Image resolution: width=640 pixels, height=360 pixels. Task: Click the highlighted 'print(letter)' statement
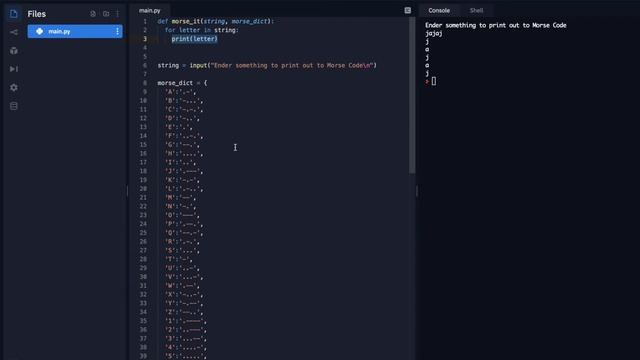coord(194,39)
